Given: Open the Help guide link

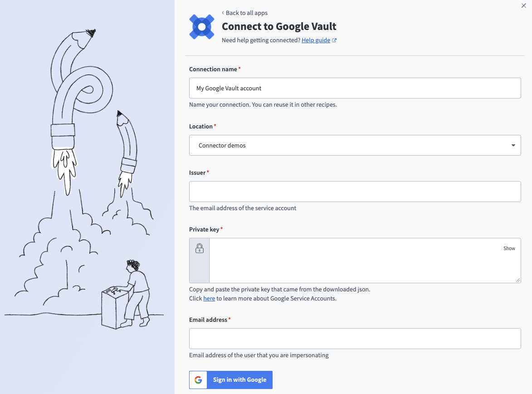Looking at the screenshot, I should 316,40.
